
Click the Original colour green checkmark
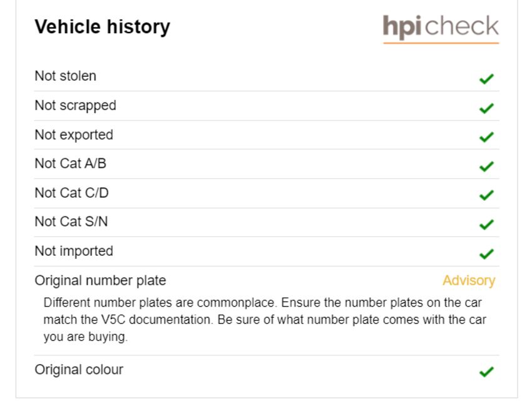coord(486,372)
